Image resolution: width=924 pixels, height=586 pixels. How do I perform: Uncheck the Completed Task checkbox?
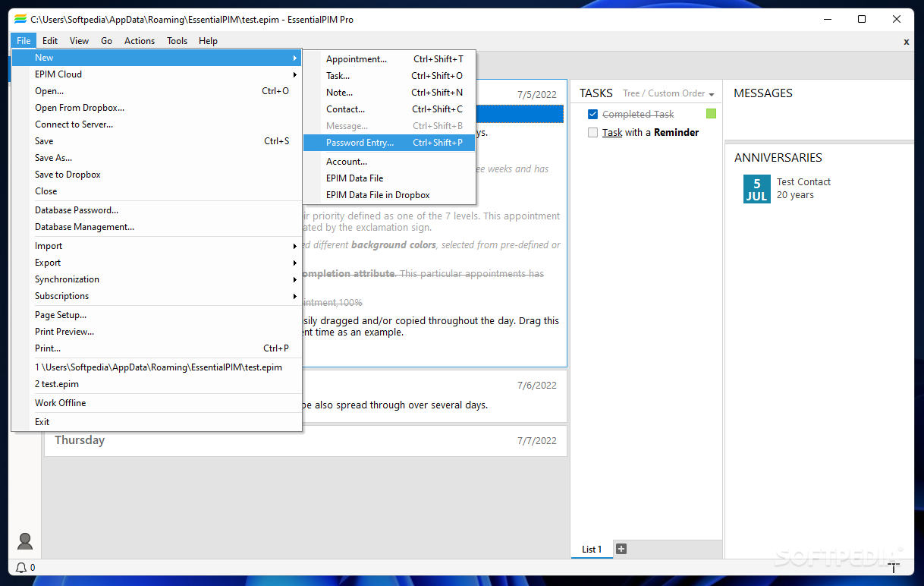pyautogui.click(x=593, y=114)
